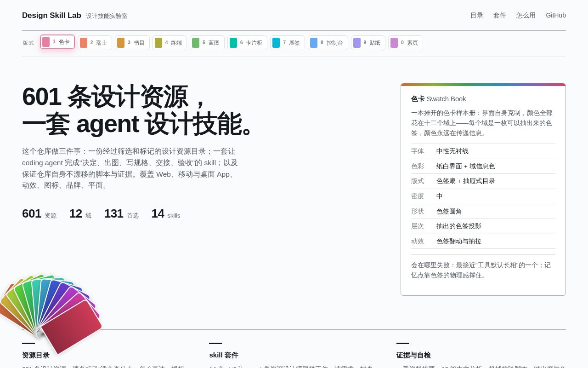Select the 色卡 style button
This screenshot has height=368, width=588.
(57, 42)
